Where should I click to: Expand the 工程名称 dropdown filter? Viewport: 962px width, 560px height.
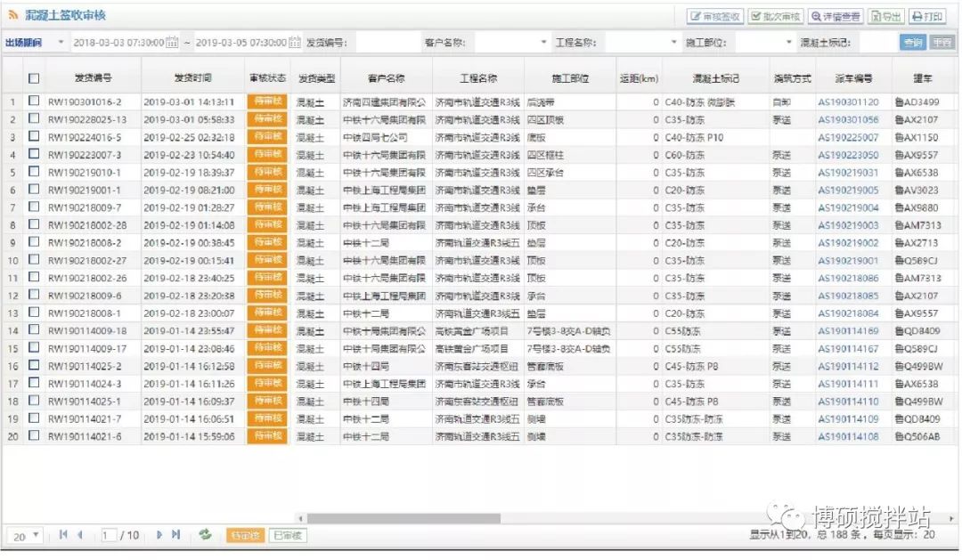pyautogui.click(x=674, y=43)
